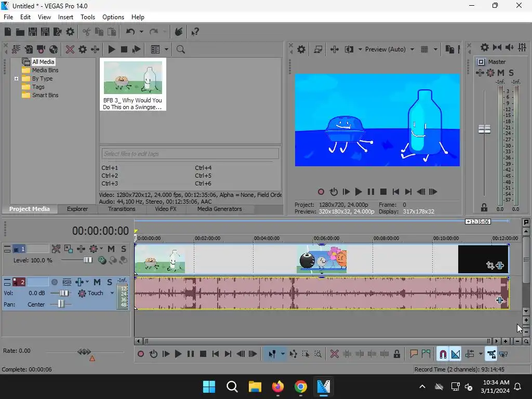Solo video track 1 with S
This screenshot has height=399, width=532.
124,249
